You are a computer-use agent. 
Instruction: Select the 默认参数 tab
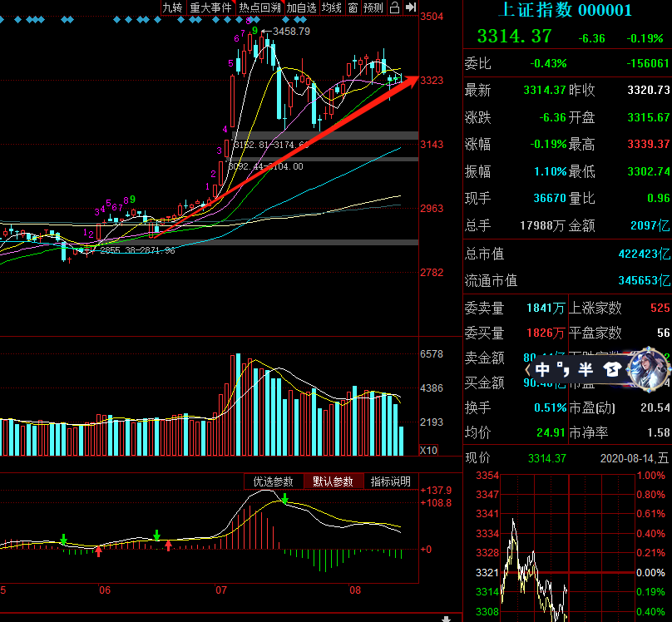(x=333, y=481)
